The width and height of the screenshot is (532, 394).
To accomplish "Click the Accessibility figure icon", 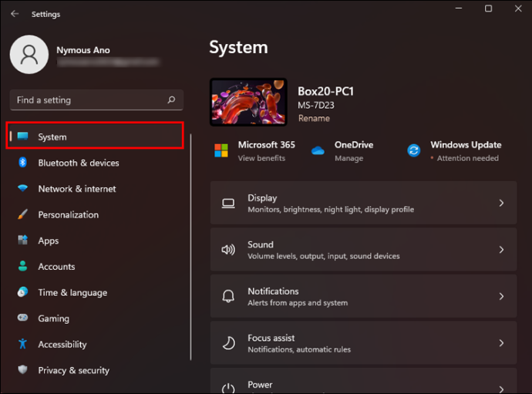I will pos(22,344).
